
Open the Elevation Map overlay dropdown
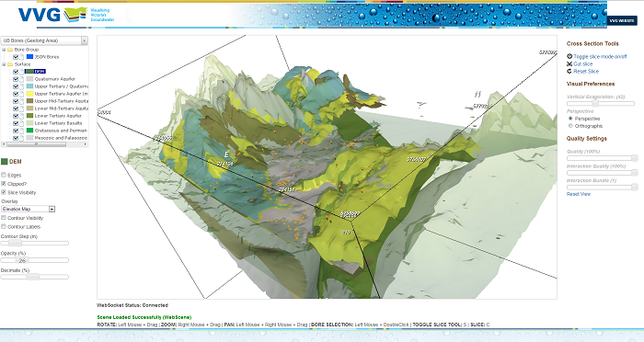click(x=29, y=209)
